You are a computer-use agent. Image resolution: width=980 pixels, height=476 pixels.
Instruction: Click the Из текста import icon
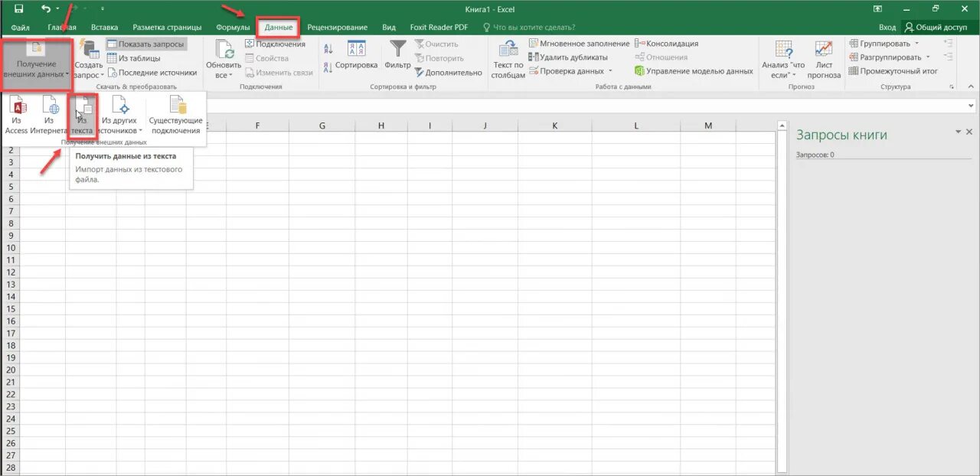(x=83, y=116)
